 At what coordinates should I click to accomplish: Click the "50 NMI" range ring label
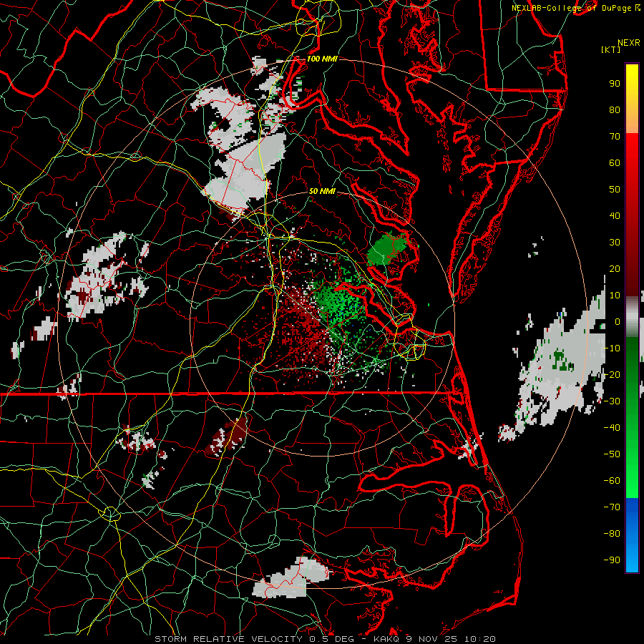click(x=322, y=191)
